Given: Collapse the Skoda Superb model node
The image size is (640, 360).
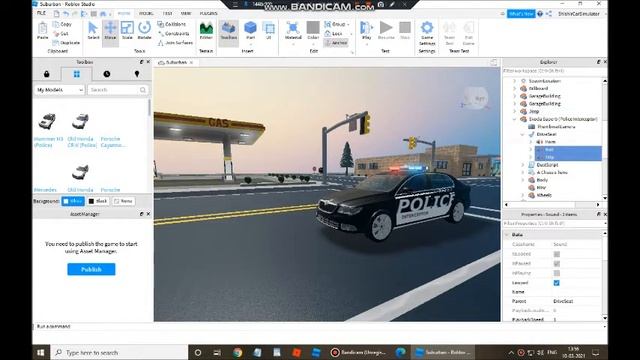Looking at the screenshot, I should point(515,119).
